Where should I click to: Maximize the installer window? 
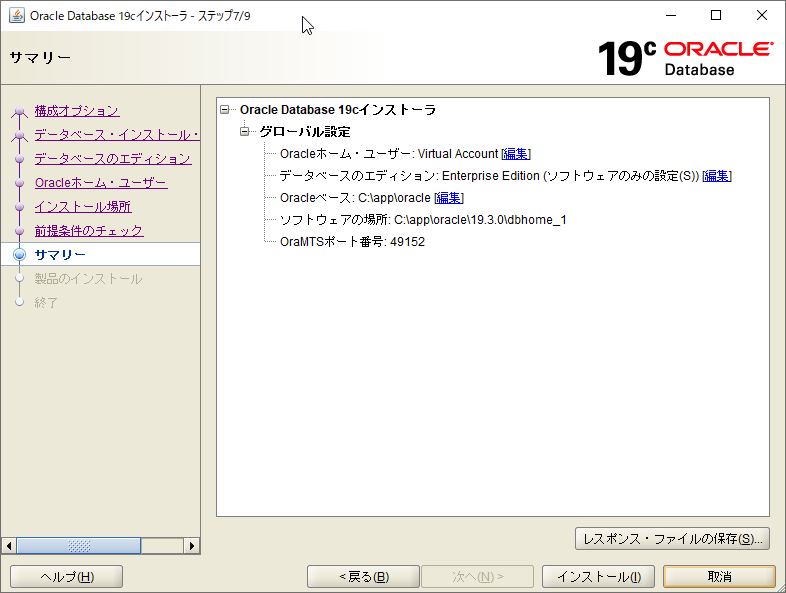click(716, 16)
